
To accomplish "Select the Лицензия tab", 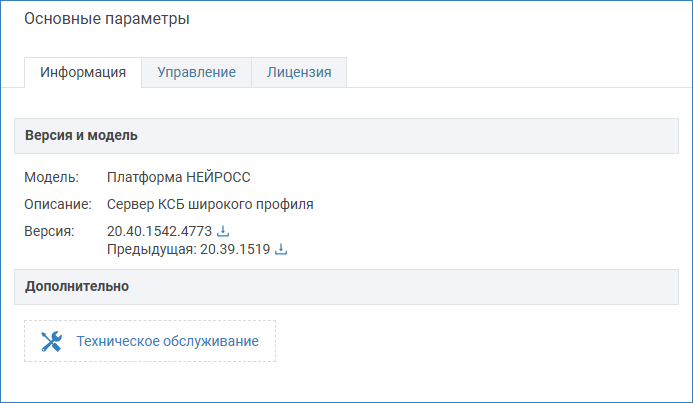I will [299, 72].
